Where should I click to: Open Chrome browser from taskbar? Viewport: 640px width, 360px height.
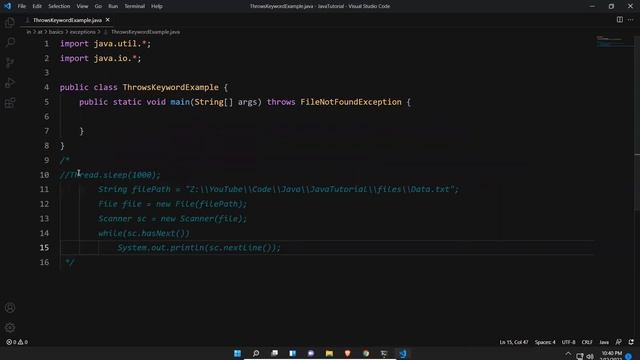pyautogui.click(x=366, y=353)
